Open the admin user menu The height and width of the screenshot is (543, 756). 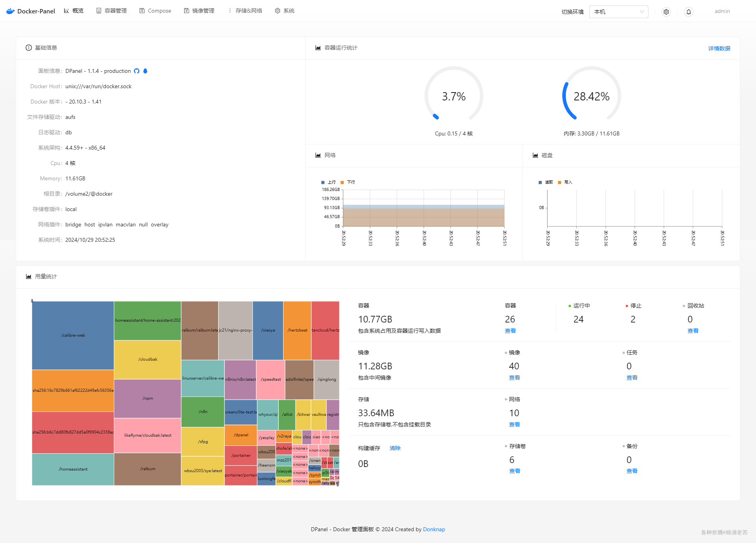pyautogui.click(x=722, y=11)
